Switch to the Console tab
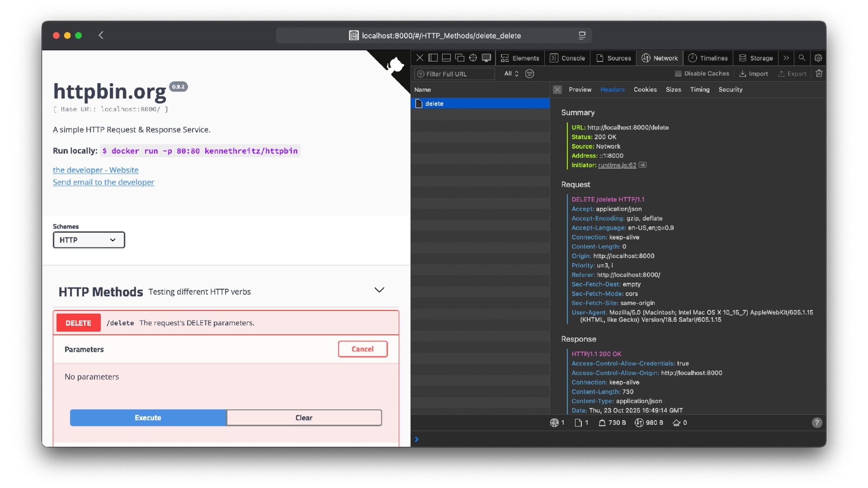The width and height of the screenshot is (868, 488). coord(567,58)
